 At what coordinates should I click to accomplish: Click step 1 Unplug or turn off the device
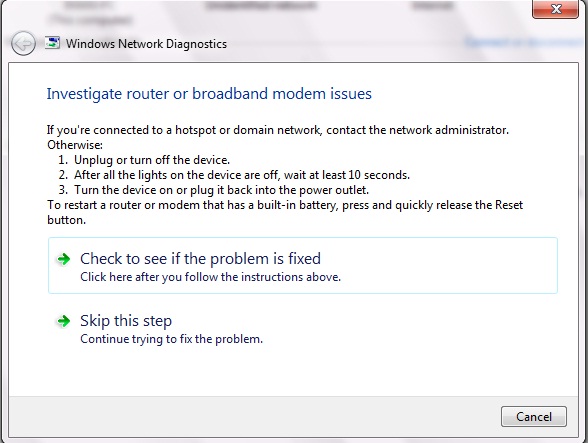tap(144, 160)
